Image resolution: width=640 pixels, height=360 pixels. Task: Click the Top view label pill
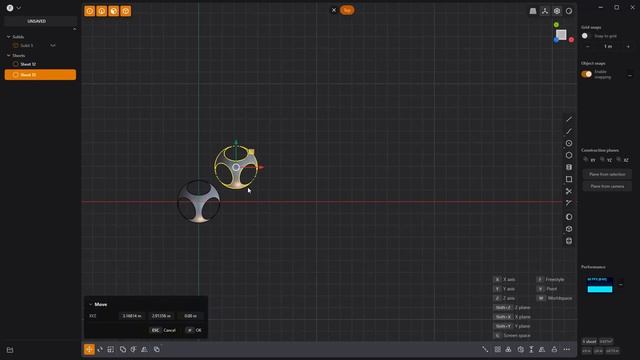(x=347, y=10)
